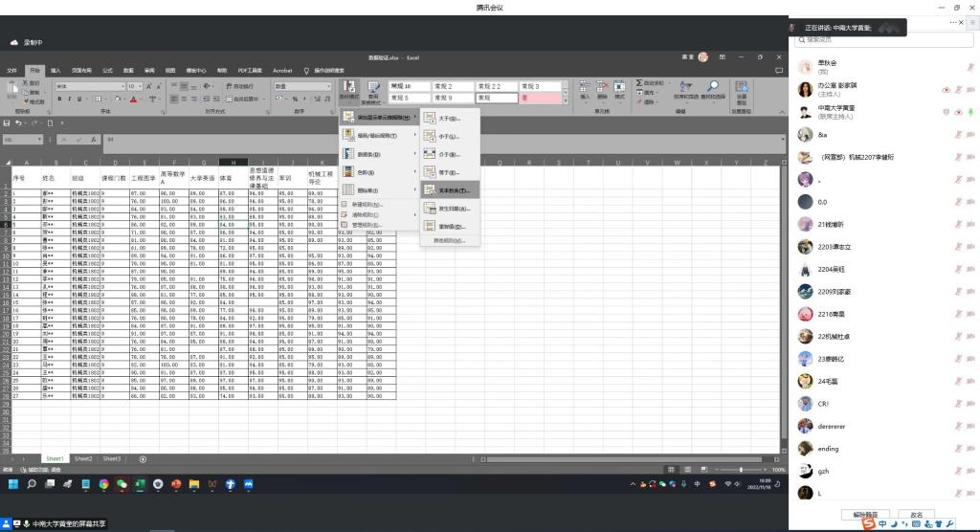Image resolution: width=980 pixels, height=532 pixels.
Task: Toggle mute icon for participant 2204吴钰
Action: click(957, 270)
